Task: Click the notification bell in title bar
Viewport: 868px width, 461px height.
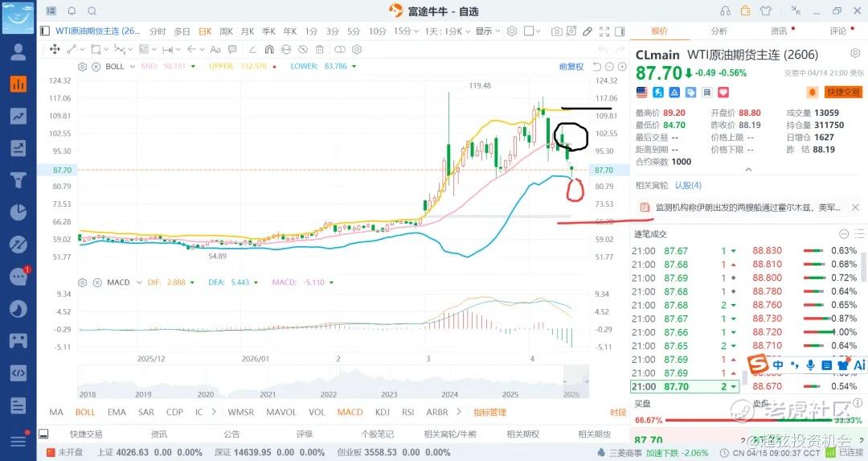Action: click(72, 11)
